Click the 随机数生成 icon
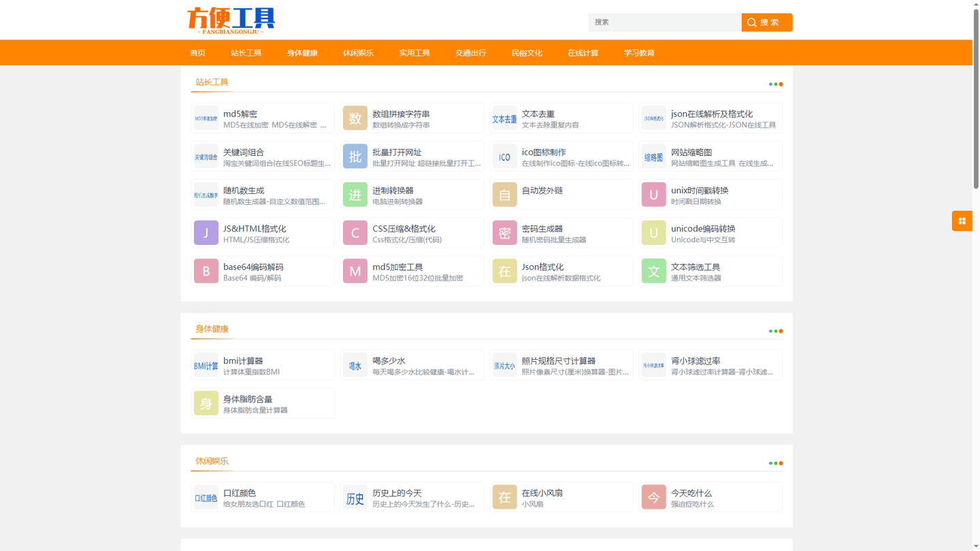The width and height of the screenshot is (980, 551). pos(206,195)
